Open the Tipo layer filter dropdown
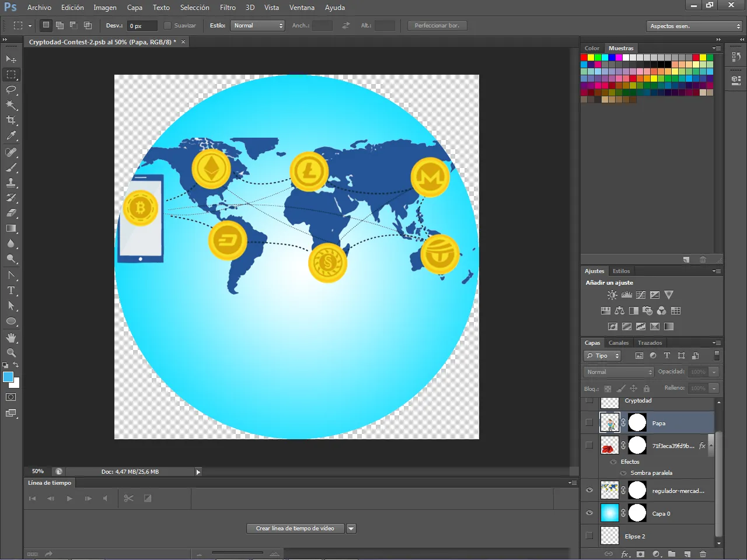747x560 pixels. 602,356
